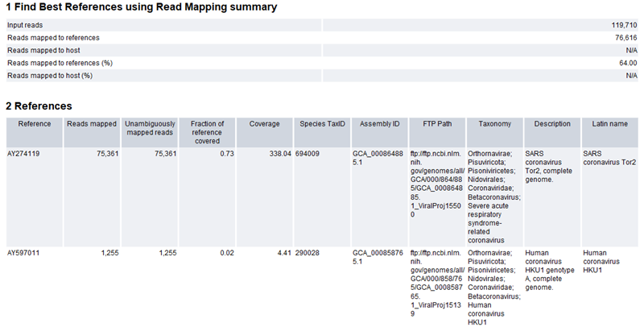This screenshot has height=327, width=644.
Task: Click fraction covered value 0.73
Action: 227,154
